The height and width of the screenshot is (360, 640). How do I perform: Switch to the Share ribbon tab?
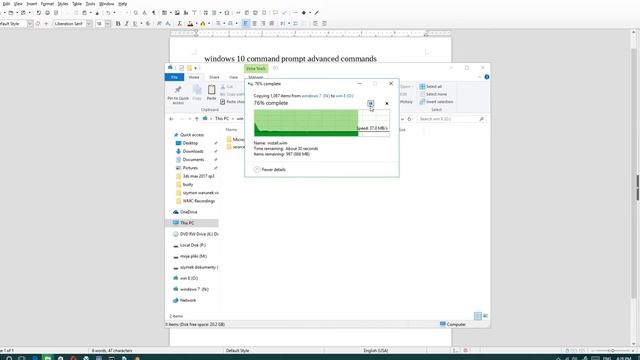pyautogui.click(x=214, y=77)
